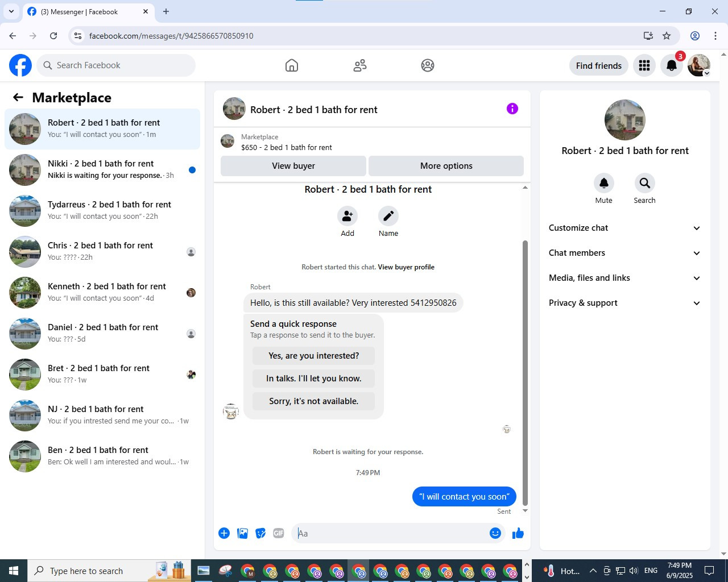Click the View buyer button
This screenshot has height=582, width=728.
(293, 166)
